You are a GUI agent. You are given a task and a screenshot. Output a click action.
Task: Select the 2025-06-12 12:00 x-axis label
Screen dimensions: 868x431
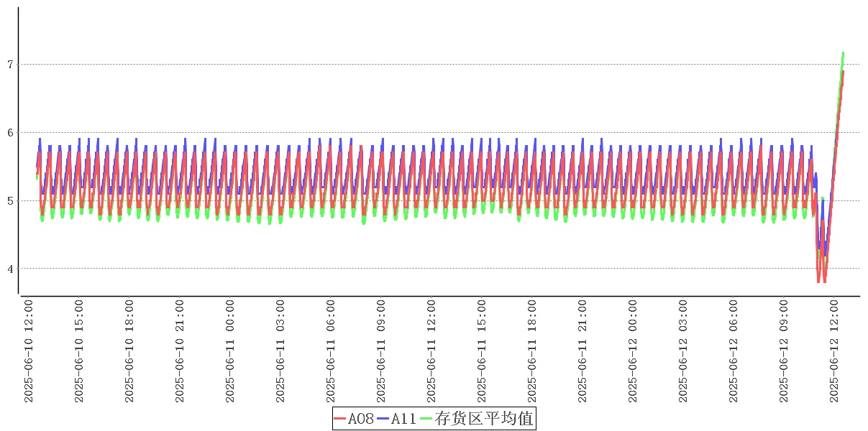[x=834, y=351]
